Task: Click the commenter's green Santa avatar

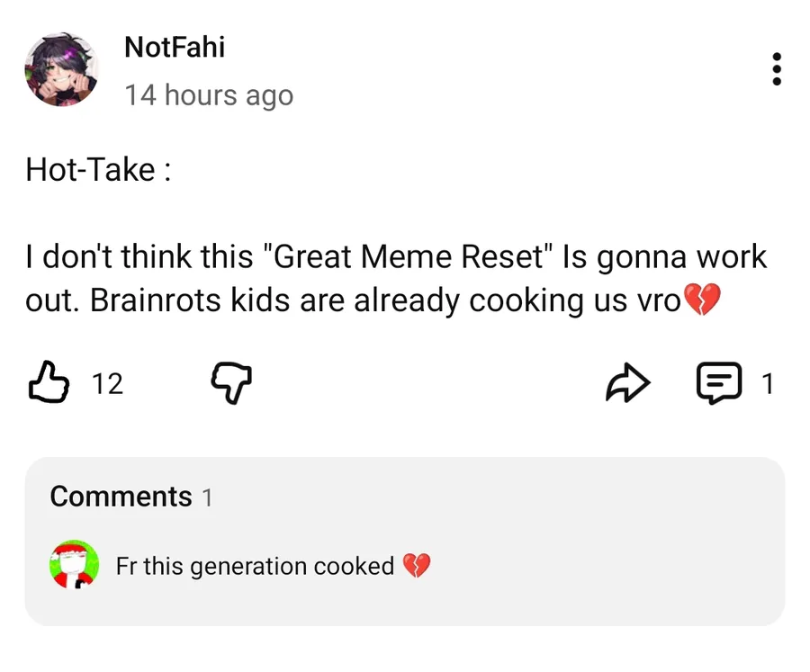Action: coord(74,566)
